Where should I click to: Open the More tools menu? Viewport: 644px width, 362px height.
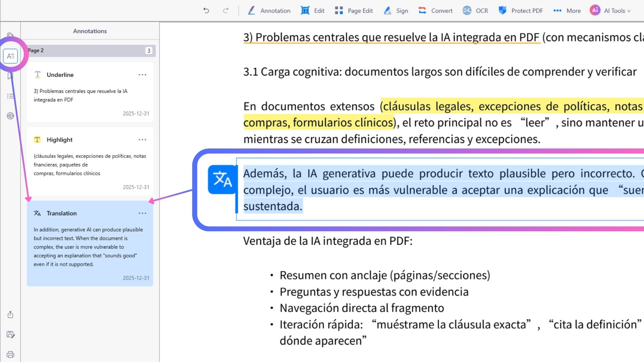pyautogui.click(x=567, y=11)
